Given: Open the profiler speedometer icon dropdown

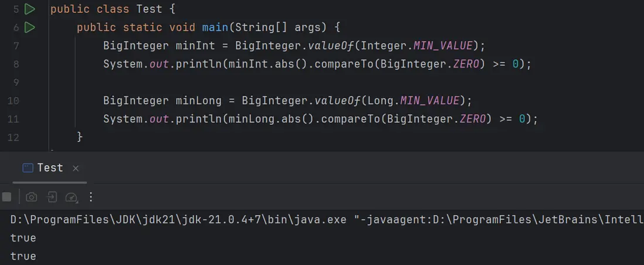Looking at the screenshot, I should click(72, 197).
